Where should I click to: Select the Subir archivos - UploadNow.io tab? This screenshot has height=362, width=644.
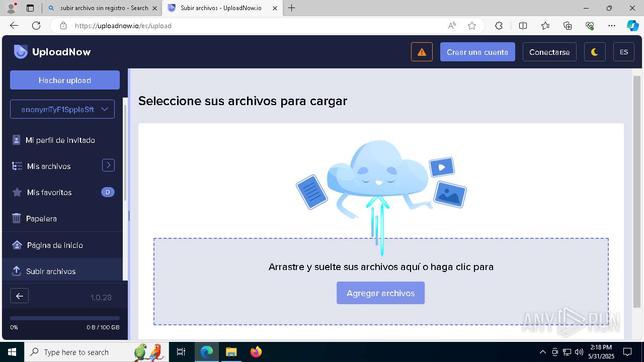[x=221, y=8]
